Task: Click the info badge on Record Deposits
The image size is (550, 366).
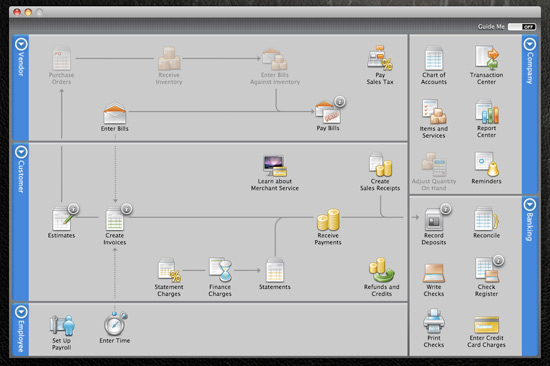Action: tap(445, 209)
